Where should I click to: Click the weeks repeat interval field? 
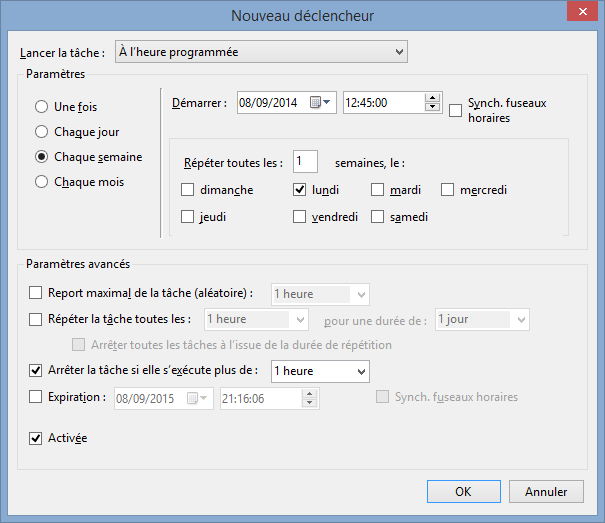(x=306, y=162)
